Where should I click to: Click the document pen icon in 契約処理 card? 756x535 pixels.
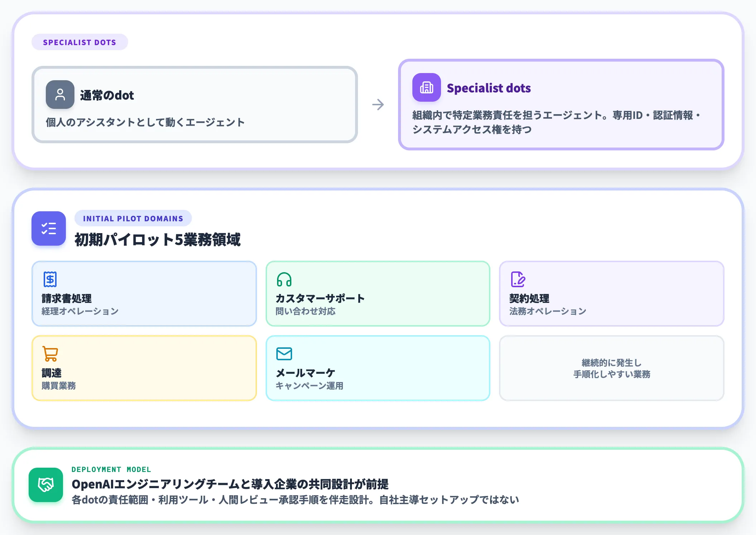coord(518,279)
